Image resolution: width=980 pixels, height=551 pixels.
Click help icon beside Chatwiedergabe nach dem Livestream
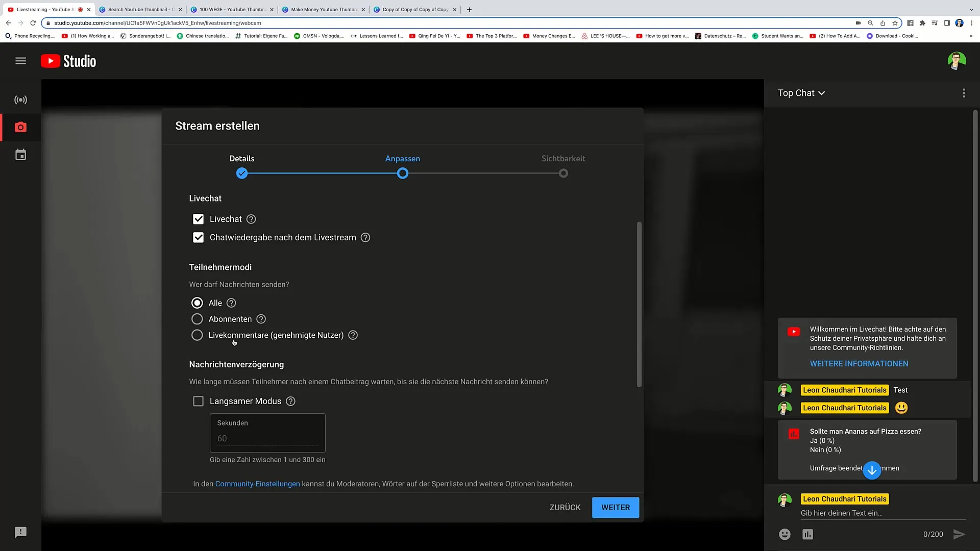click(x=365, y=238)
